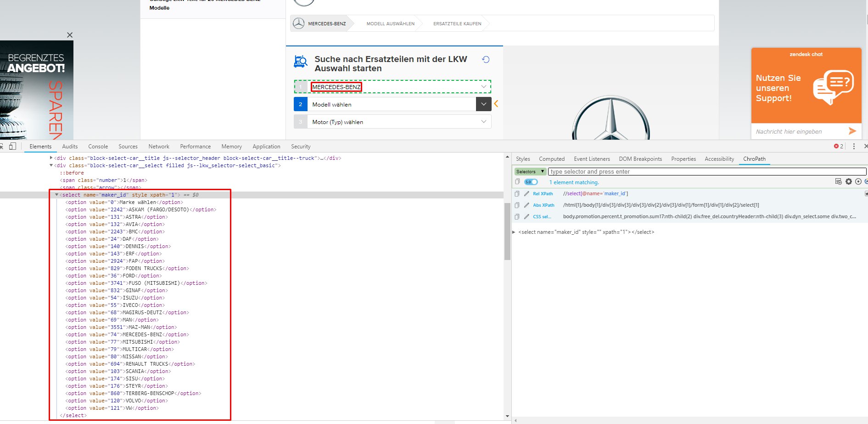This screenshot has height=424, width=868.
Task: Click the ChroPath selector input field
Action: 707,172
